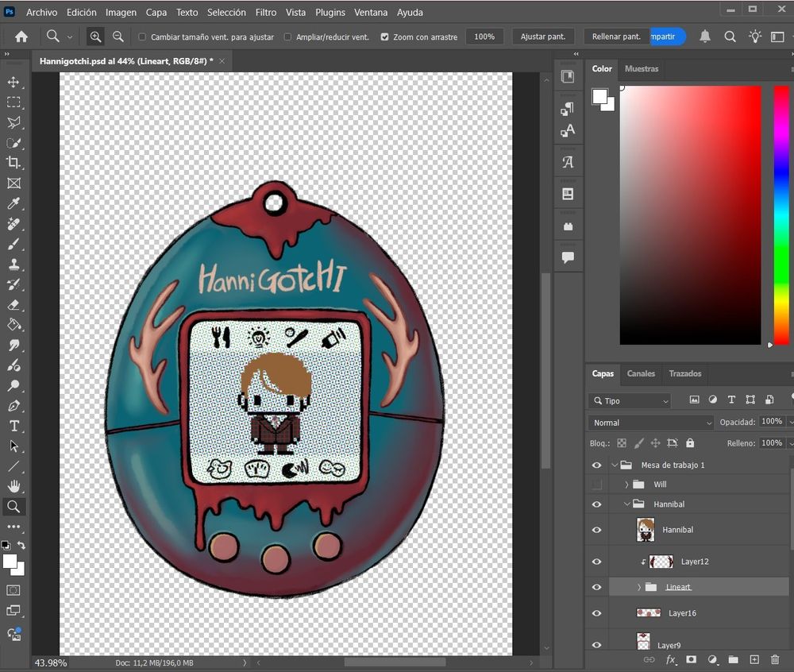Switch to the Muestras tab
This screenshot has height=672, width=794.
click(642, 68)
